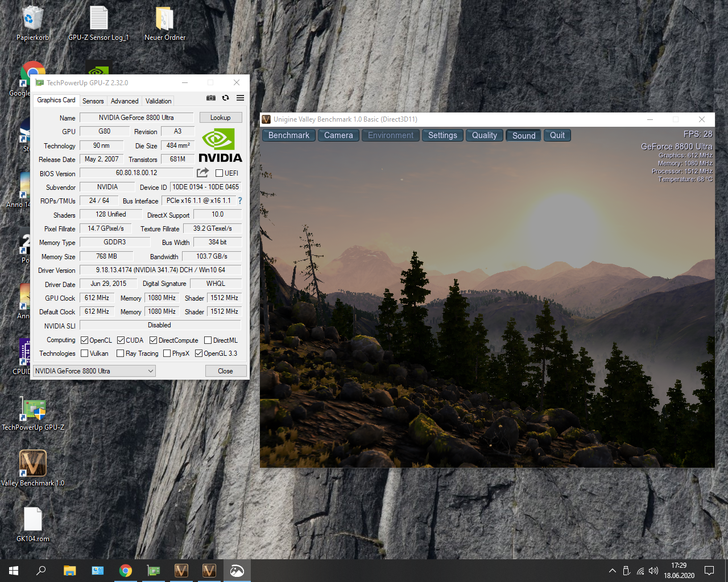Share the BIOS using the export arrow icon
The width and height of the screenshot is (728, 582).
(202, 172)
